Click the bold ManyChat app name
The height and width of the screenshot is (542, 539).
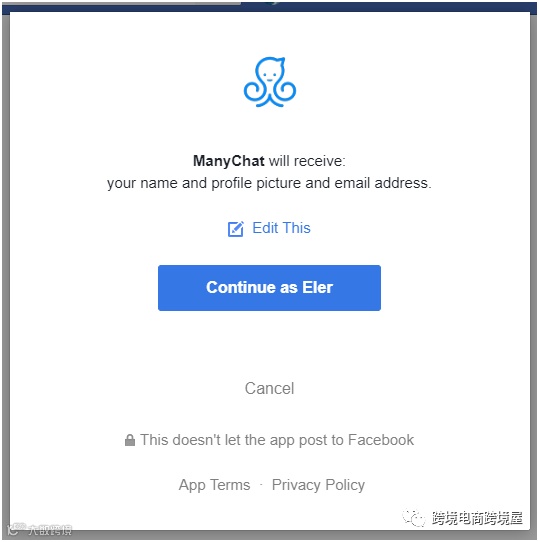point(229,161)
